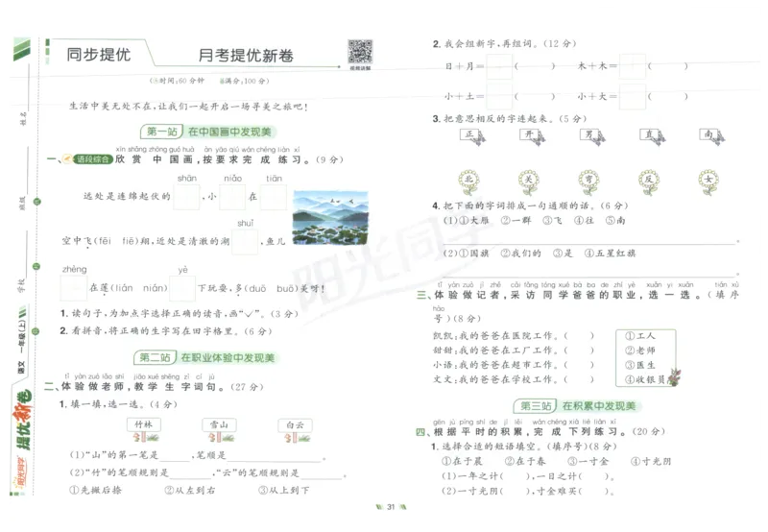Click the flower labeled 女
Viewport: 768px width, 532px height.
tap(708, 181)
